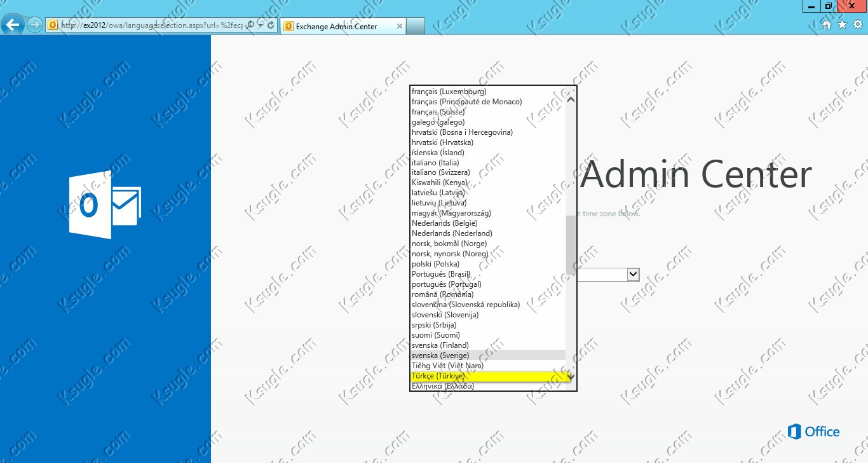The image size is (868, 463).
Task: Select svenska (Sverige) language
Action: [488, 356]
